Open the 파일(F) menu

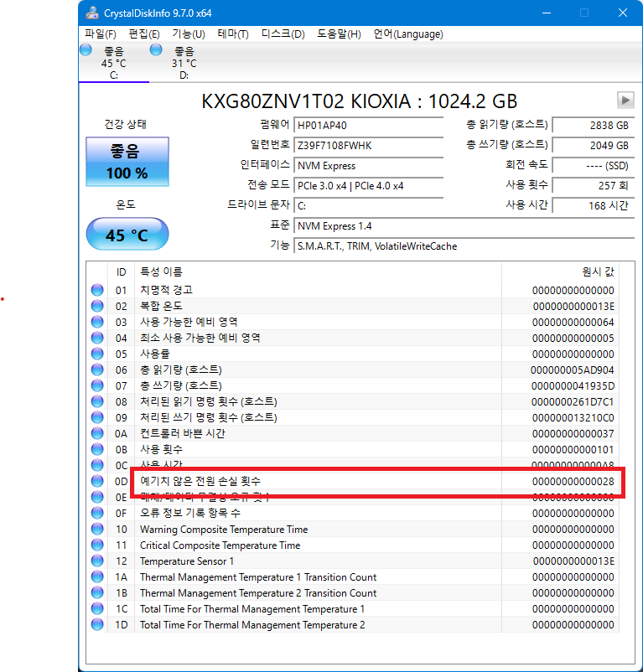coord(101,34)
